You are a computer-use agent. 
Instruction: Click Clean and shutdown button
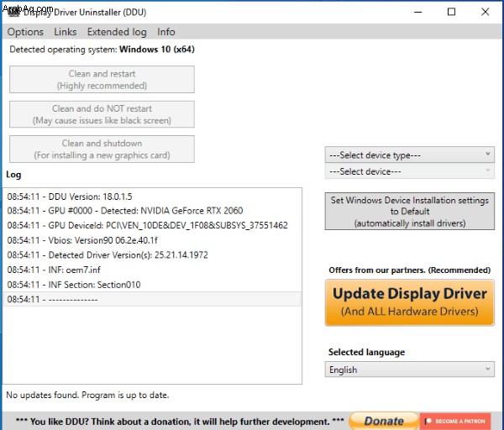[102, 149]
